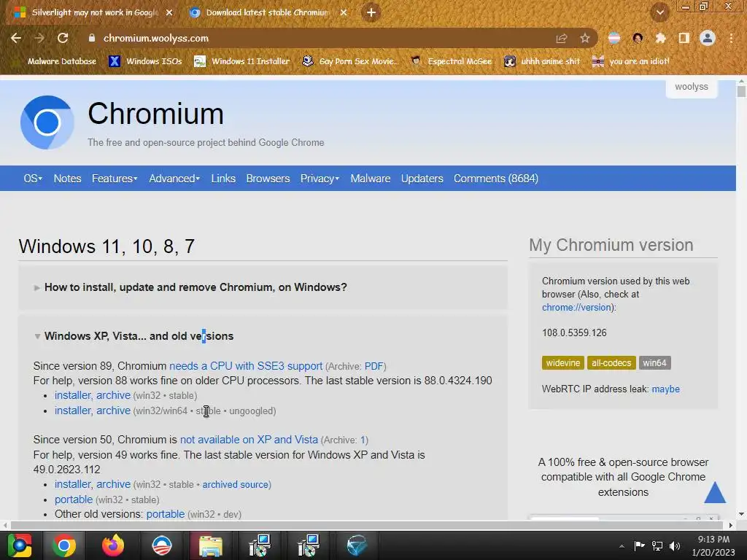747x560 pixels.
Task: Click the volume speaker tray icon
Action: click(675, 546)
